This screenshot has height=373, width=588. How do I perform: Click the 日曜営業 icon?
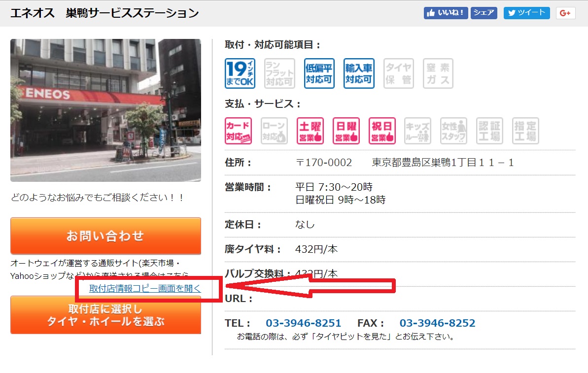click(x=346, y=131)
